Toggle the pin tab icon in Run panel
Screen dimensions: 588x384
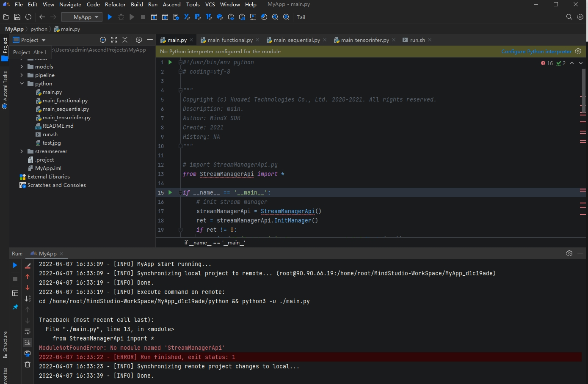click(15, 307)
